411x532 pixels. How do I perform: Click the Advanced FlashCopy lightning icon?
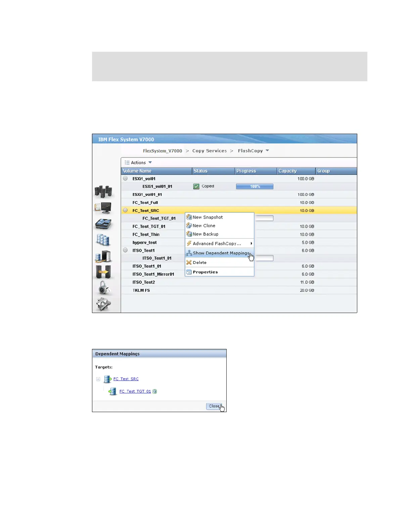coord(189,243)
